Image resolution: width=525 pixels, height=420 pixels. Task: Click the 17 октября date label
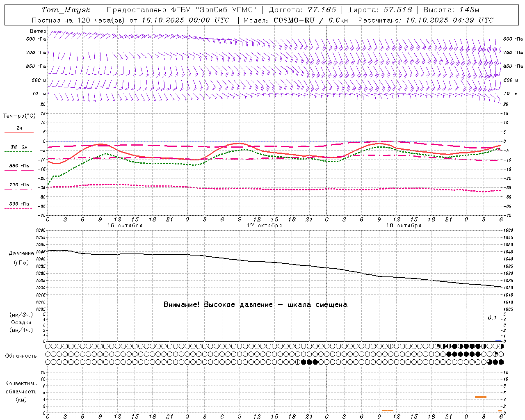pyautogui.click(x=264, y=226)
